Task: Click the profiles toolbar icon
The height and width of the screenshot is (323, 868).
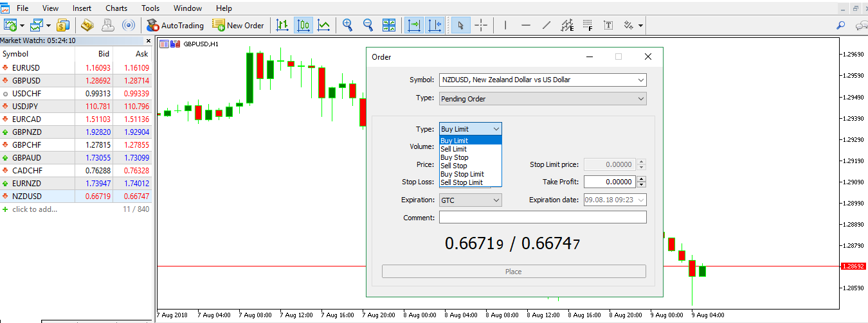Action: pyautogui.click(x=36, y=26)
